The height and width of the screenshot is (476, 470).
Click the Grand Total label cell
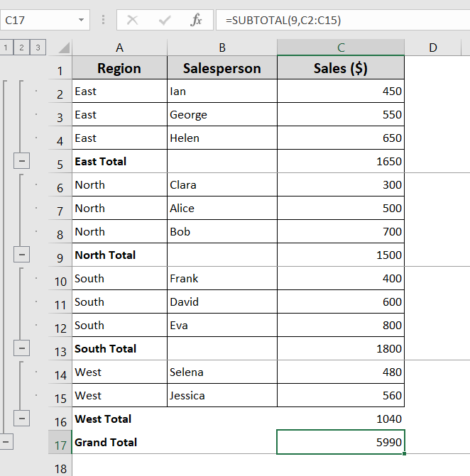coord(120,442)
